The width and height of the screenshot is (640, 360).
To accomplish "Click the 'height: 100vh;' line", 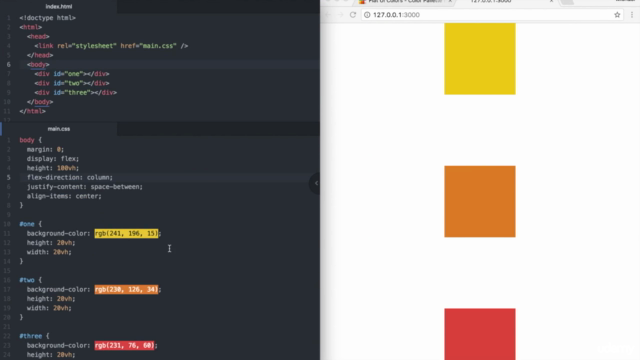I will click(53, 168).
